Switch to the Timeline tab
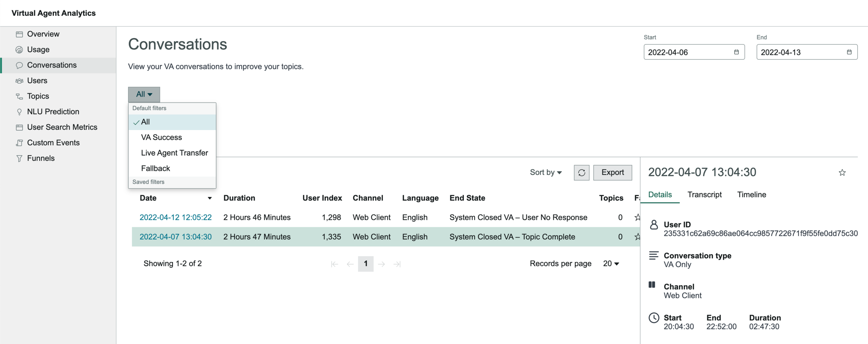 pyautogui.click(x=752, y=195)
